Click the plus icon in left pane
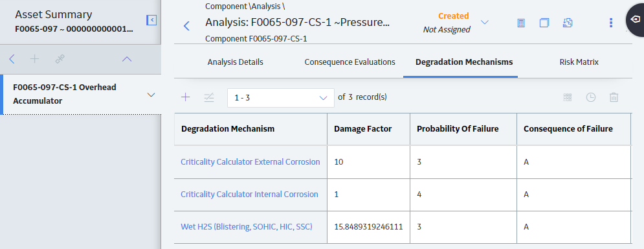The image size is (644, 249). (35, 59)
